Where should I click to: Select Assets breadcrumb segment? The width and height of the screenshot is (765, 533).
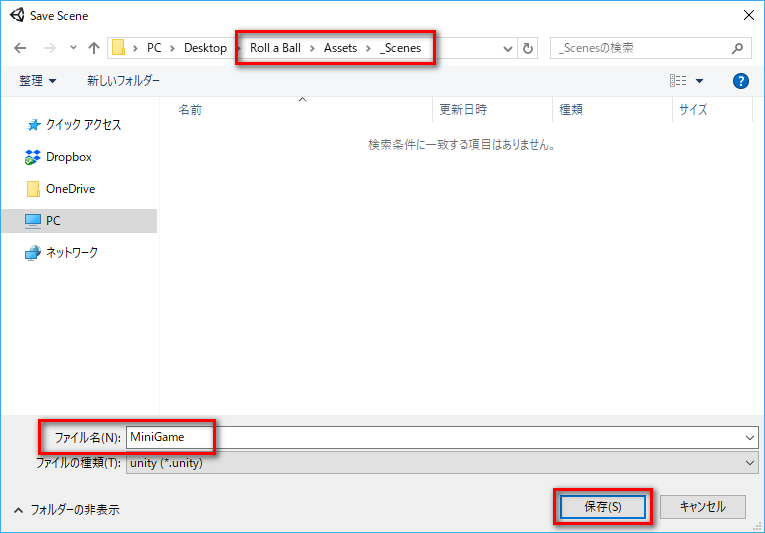(341, 48)
